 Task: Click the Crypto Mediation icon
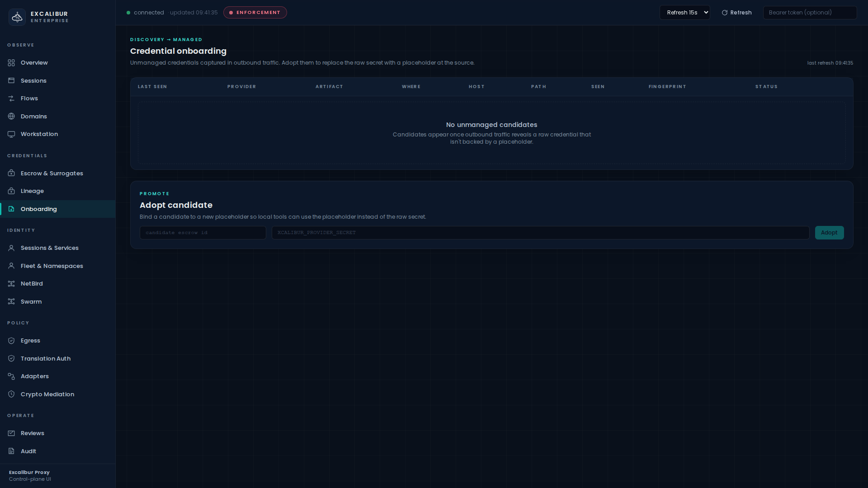coord(11,394)
